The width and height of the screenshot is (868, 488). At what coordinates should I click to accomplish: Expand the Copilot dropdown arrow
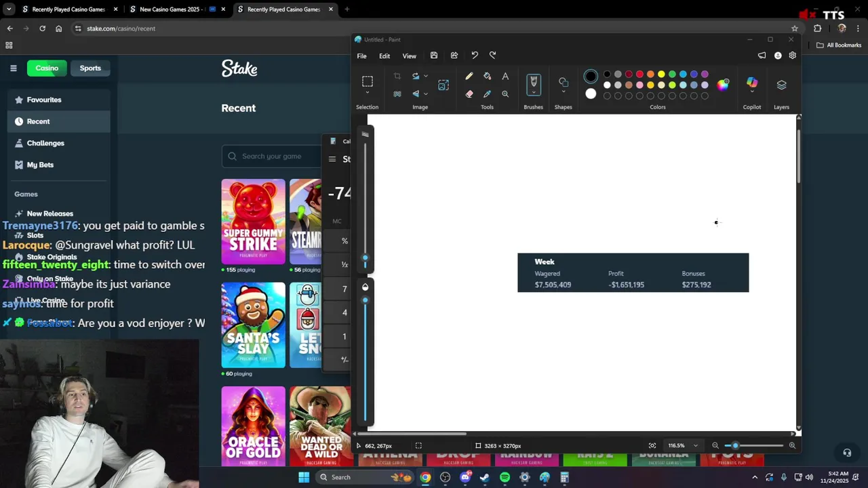[752, 92]
